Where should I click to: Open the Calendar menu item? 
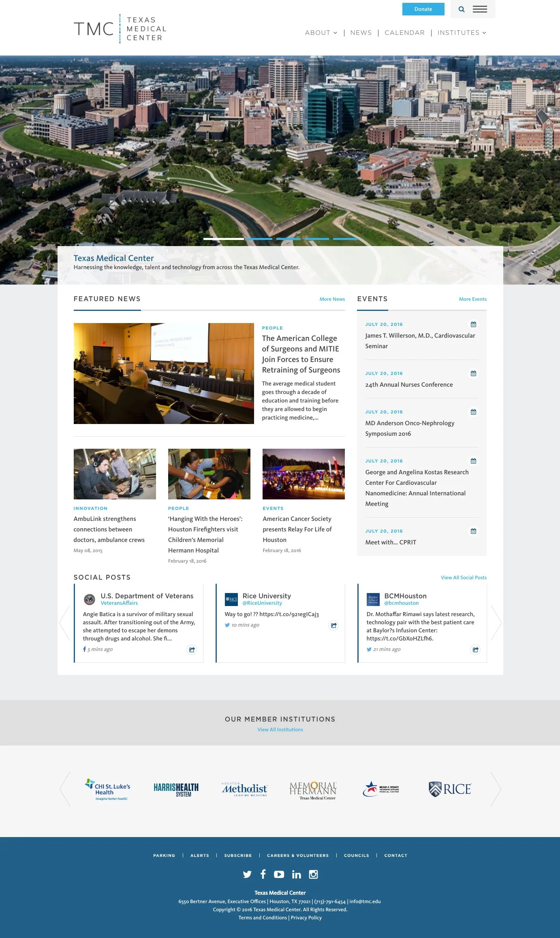404,33
